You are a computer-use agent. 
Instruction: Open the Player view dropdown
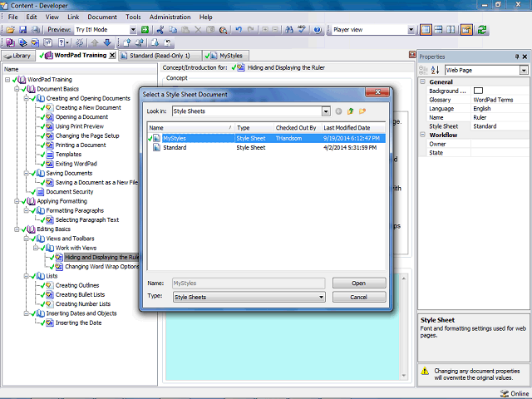click(411, 30)
